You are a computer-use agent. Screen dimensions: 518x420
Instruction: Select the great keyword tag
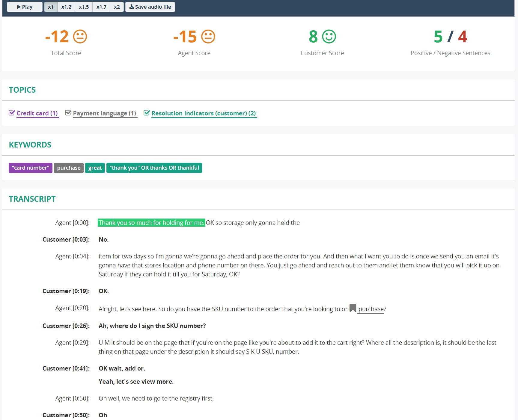coord(95,168)
